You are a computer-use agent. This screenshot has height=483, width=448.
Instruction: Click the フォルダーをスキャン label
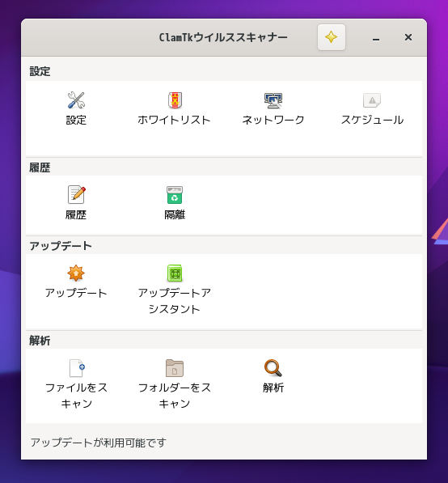point(175,396)
